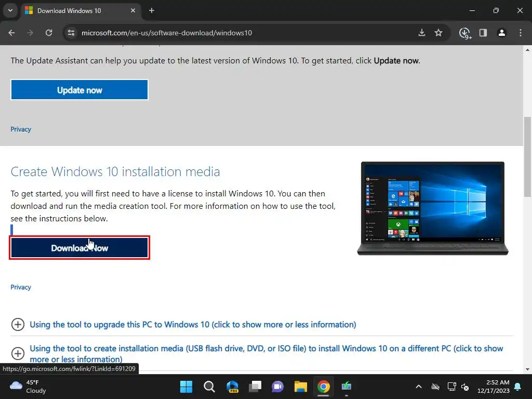
Task: Open the clock and date flyout
Action: click(494, 387)
